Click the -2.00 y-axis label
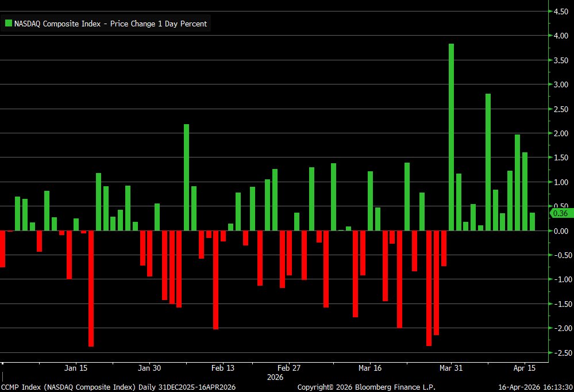Image resolution: width=574 pixels, height=392 pixels. pos(562,328)
